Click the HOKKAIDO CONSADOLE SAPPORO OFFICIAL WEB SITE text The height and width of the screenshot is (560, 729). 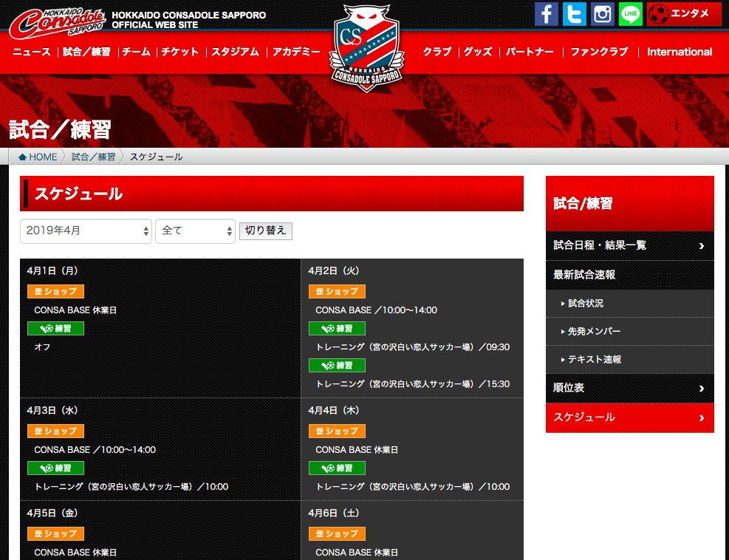(x=189, y=20)
